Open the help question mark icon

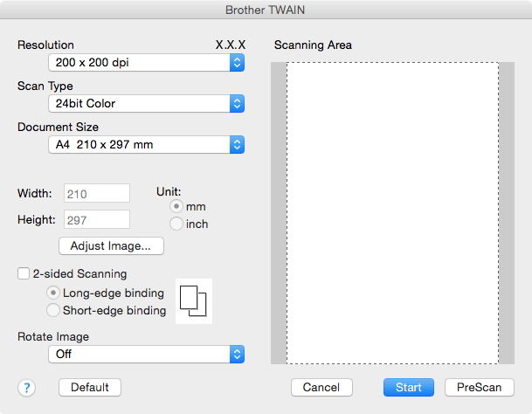(x=26, y=388)
